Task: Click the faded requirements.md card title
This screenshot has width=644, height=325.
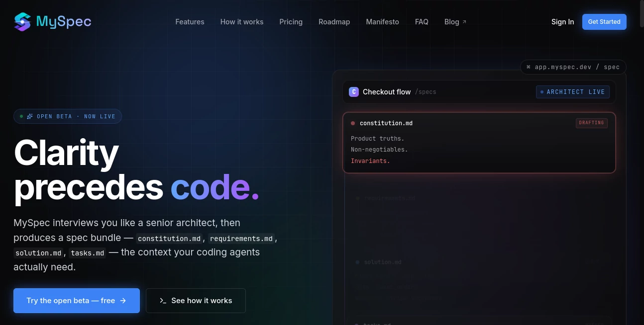Action: click(389, 198)
